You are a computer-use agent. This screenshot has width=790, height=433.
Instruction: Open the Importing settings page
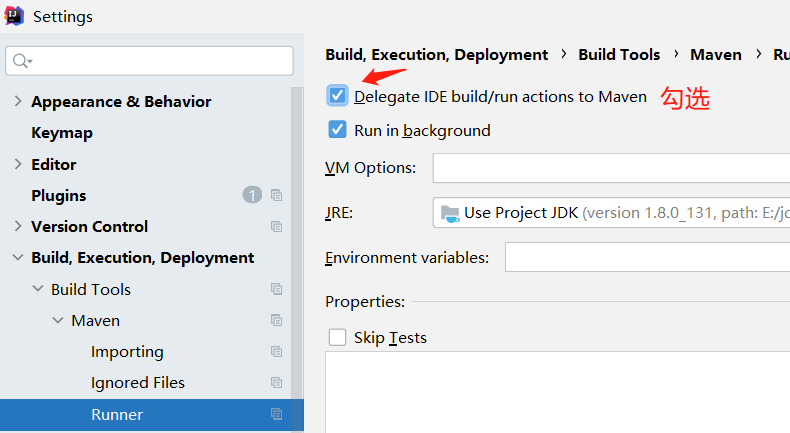click(x=127, y=352)
